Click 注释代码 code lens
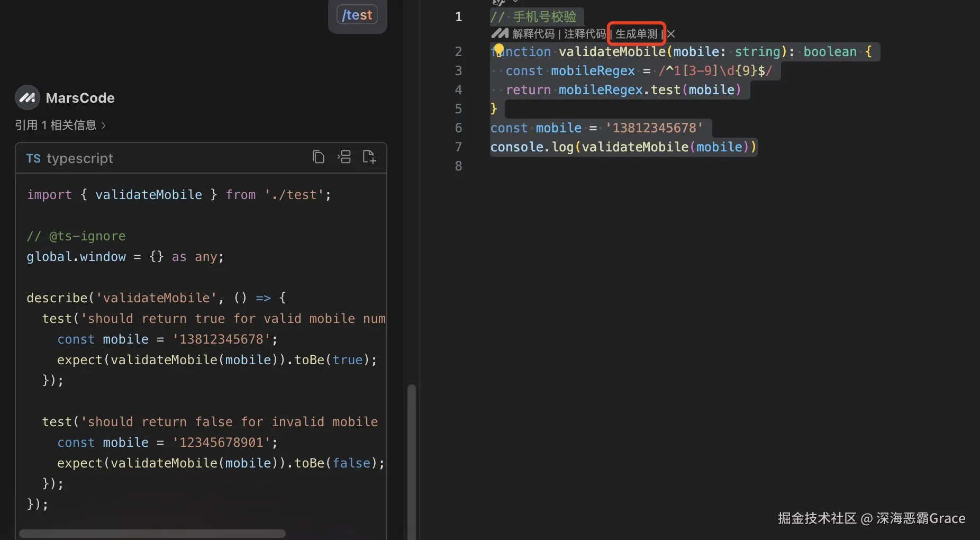 click(585, 34)
